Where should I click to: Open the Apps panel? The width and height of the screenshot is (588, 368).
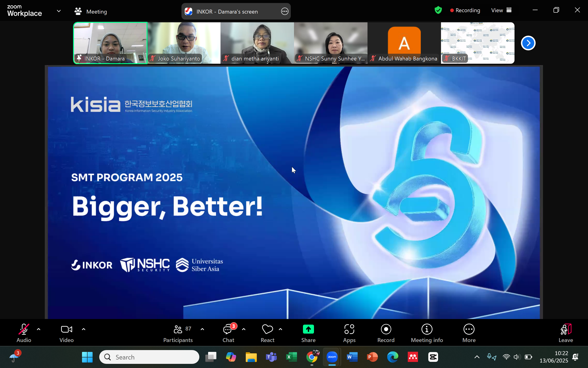coord(349,333)
